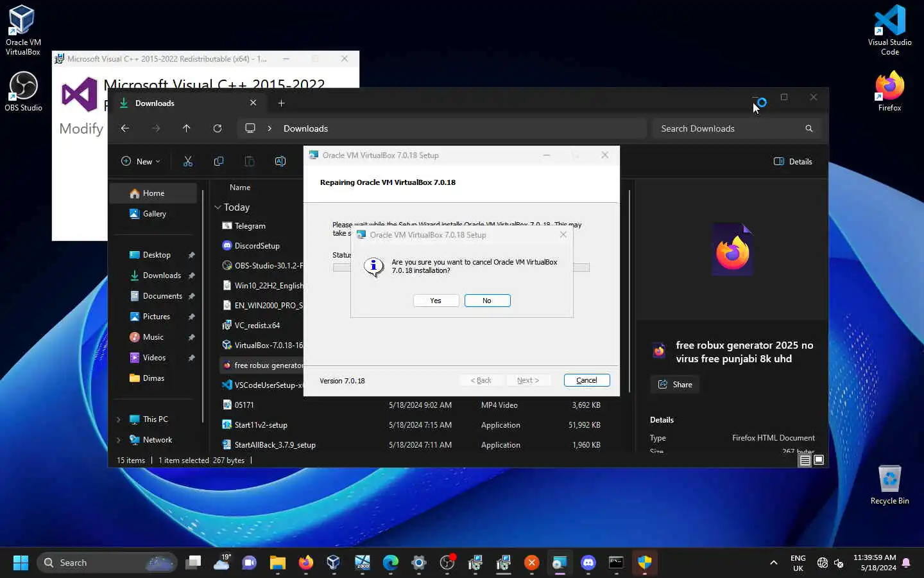Open clock and date in taskbar
This screenshot has width=924, height=578.
tap(874, 563)
